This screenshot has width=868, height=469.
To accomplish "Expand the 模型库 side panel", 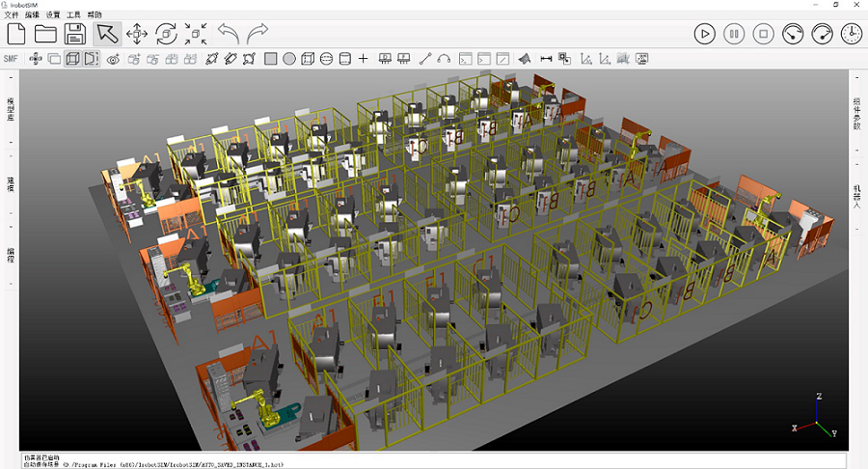I will [11, 109].
